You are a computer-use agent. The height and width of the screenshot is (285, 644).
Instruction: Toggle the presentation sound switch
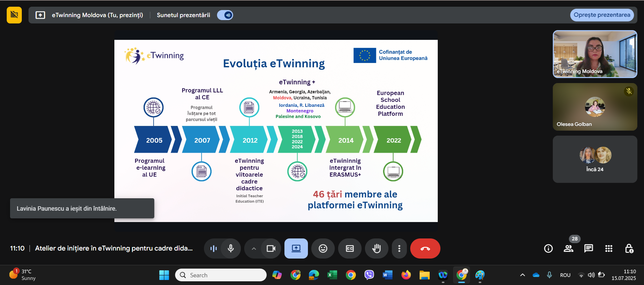click(225, 15)
